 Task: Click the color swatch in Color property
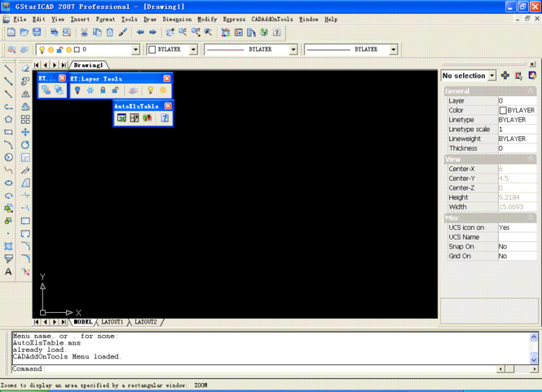[503, 110]
